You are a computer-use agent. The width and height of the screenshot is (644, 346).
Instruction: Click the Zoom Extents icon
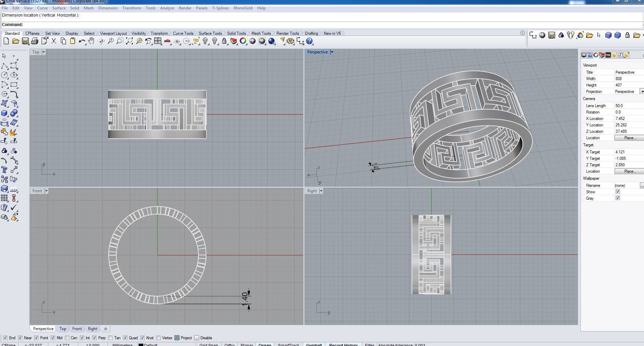tap(129, 41)
